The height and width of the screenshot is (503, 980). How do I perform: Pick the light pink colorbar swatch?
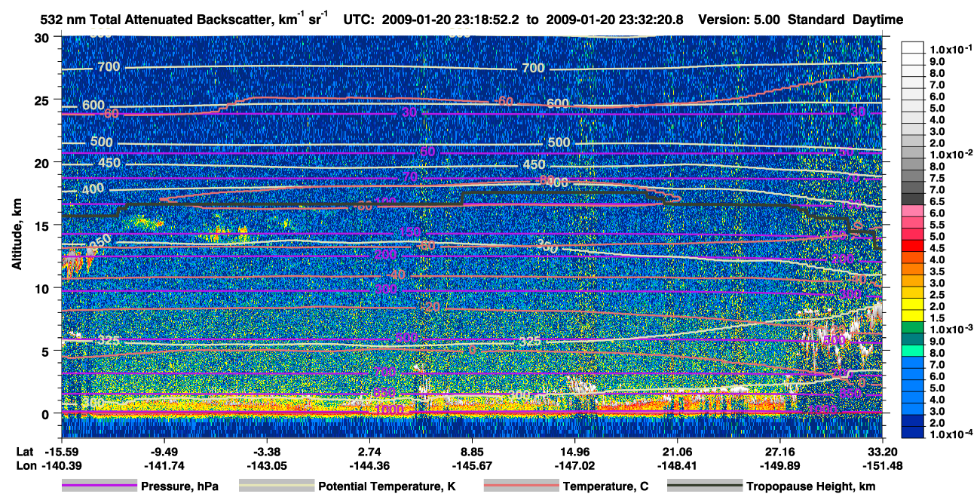pyautogui.click(x=913, y=210)
